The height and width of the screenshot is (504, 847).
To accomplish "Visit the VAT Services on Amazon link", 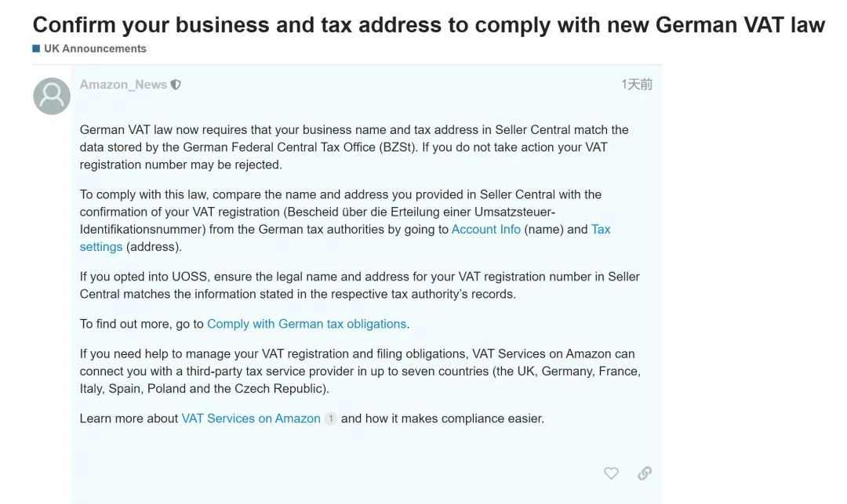I will click(x=251, y=419).
